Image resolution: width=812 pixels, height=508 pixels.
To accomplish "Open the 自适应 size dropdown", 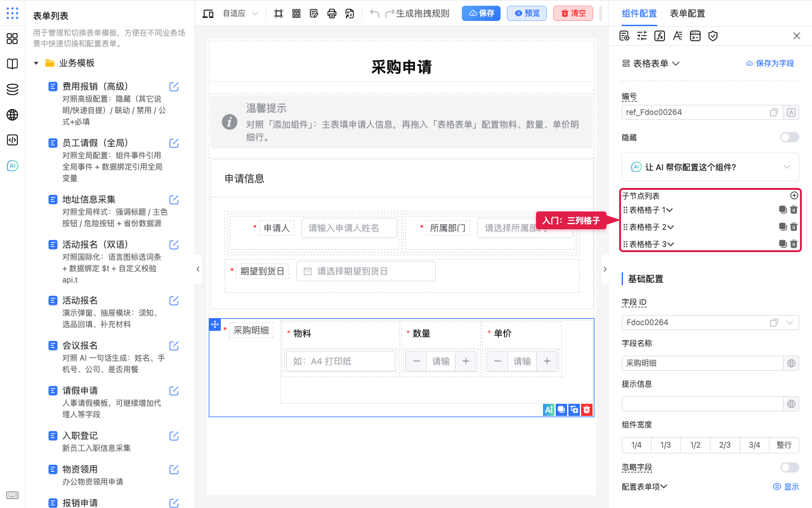I will [240, 13].
